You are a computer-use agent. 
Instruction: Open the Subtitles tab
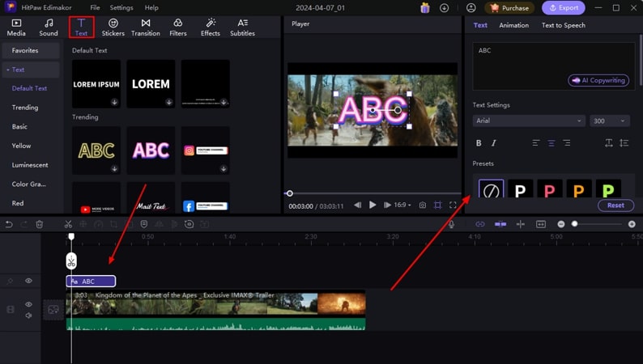pyautogui.click(x=242, y=28)
